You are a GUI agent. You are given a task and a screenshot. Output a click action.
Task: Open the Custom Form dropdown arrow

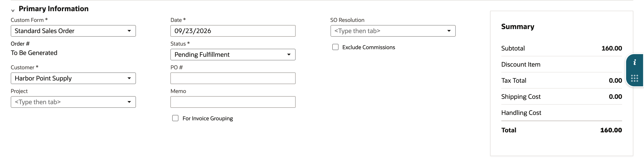tap(129, 31)
